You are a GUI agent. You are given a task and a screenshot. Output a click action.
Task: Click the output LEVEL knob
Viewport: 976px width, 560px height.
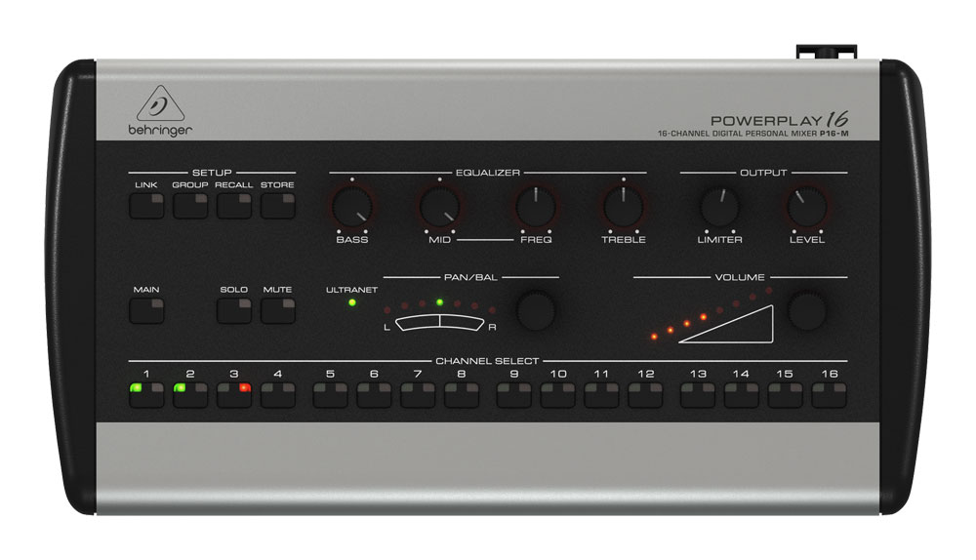(x=807, y=207)
